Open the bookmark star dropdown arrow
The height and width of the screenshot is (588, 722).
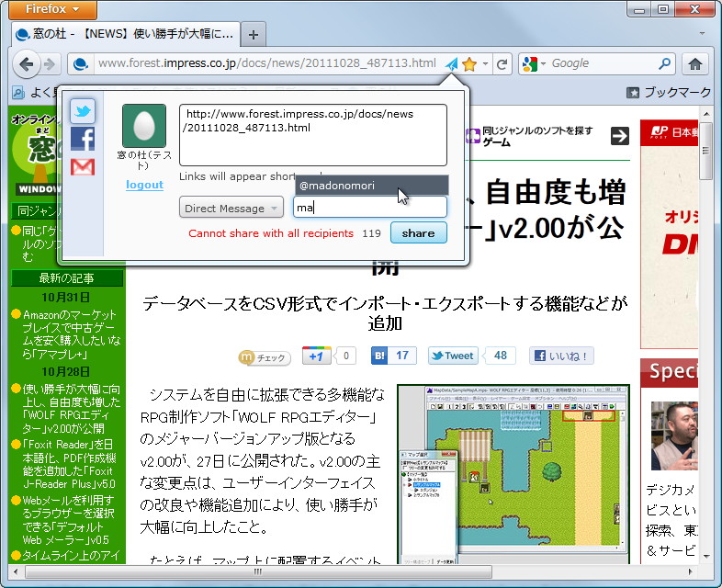[x=485, y=64]
